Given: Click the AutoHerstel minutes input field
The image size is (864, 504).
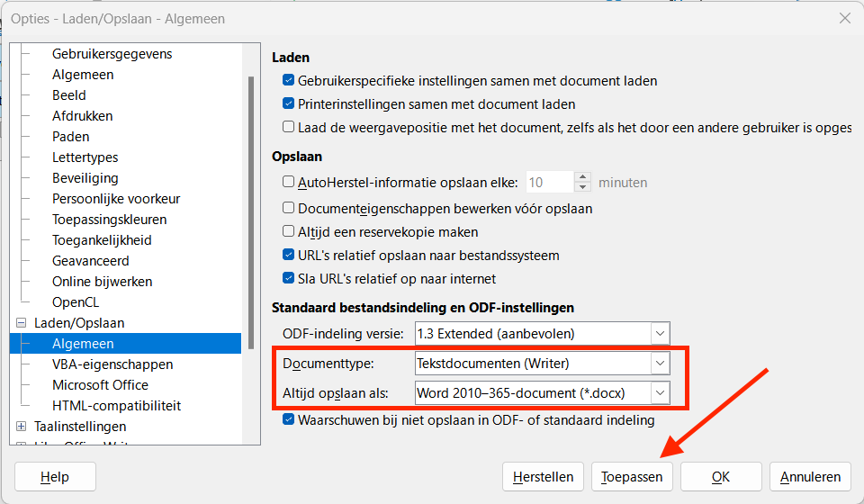Looking at the screenshot, I should coord(549,182).
